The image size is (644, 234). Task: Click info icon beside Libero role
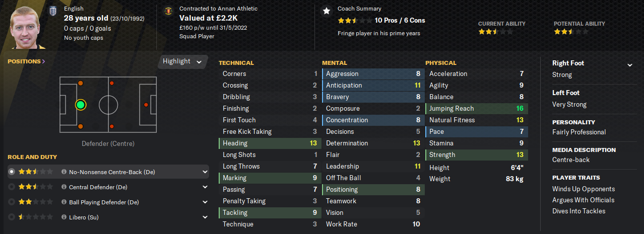(64, 217)
